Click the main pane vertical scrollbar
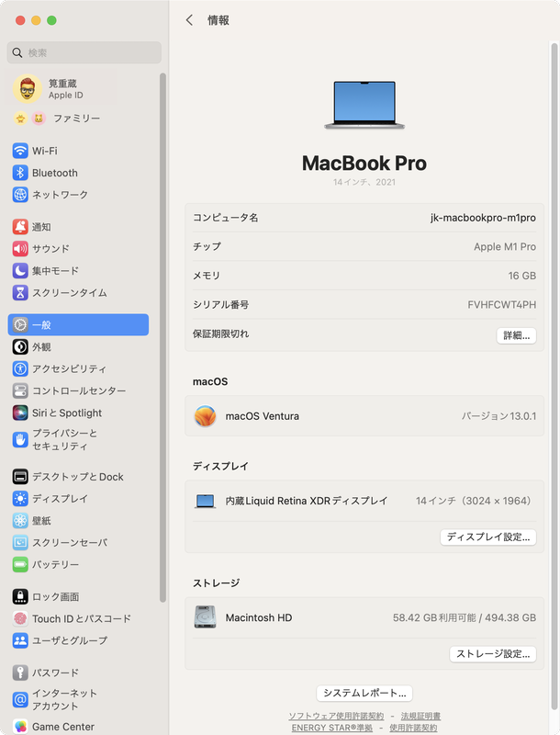Image resolution: width=560 pixels, height=735 pixels. (554, 378)
